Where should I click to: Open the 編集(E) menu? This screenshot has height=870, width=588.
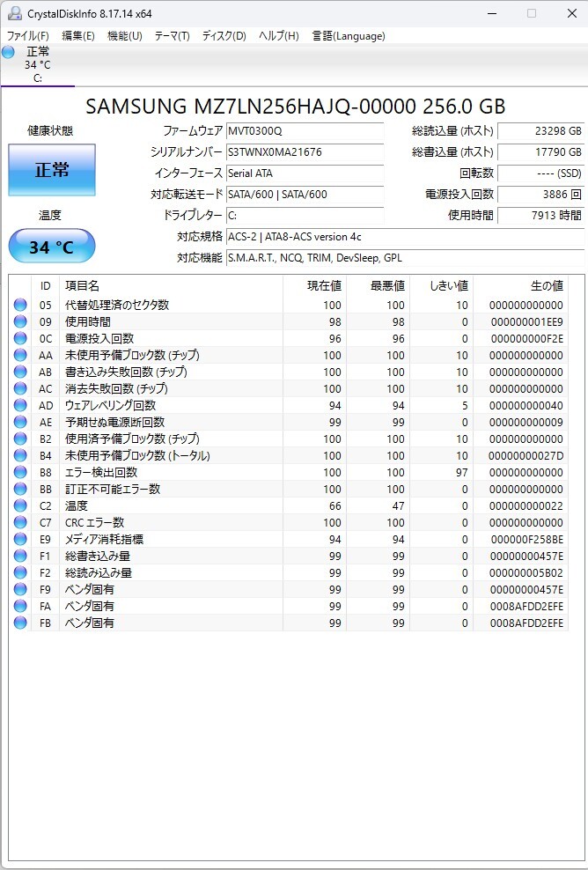(x=78, y=36)
